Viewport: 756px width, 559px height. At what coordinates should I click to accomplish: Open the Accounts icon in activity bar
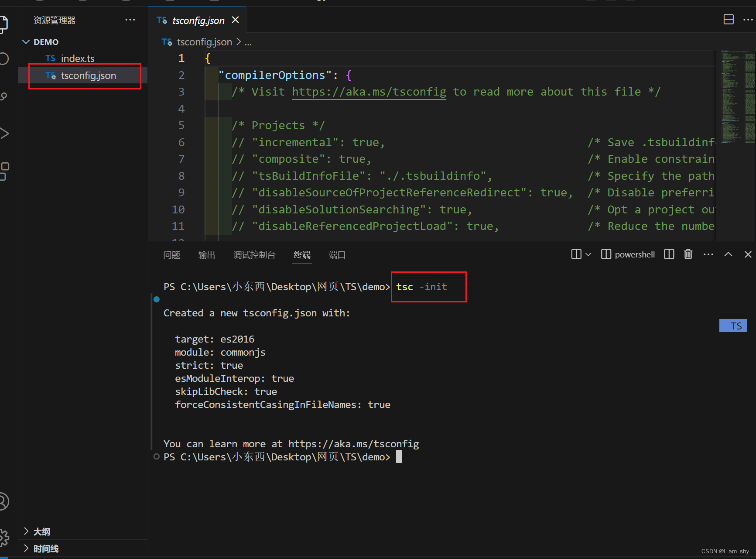(x=3, y=501)
